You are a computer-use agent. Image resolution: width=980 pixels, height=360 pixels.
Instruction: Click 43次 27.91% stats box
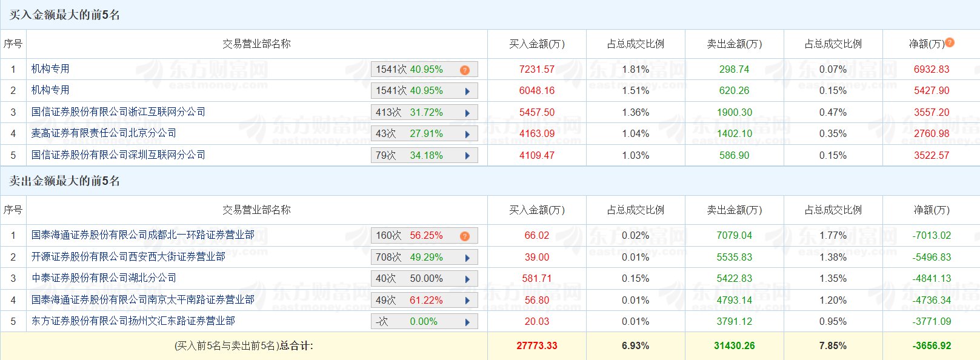[424, 133]
